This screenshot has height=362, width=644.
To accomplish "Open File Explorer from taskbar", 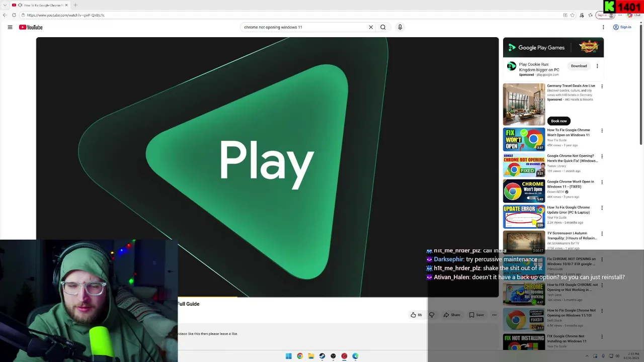I will (311, 356).
